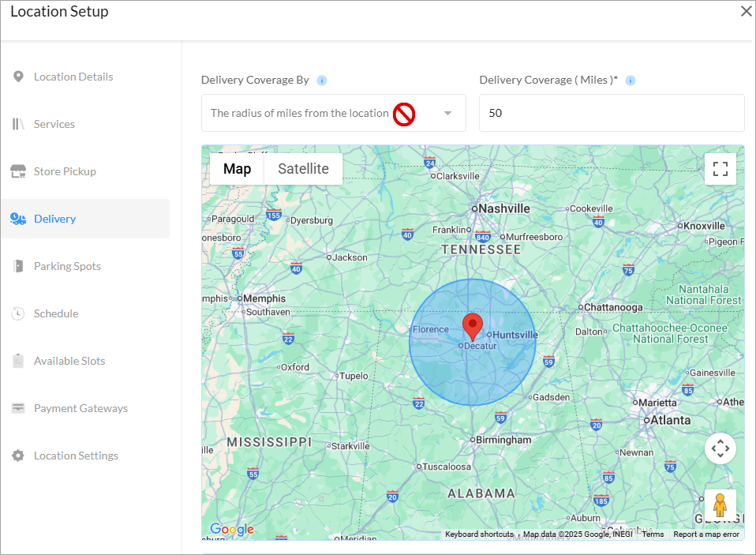Open the radius of miles combo box

(334, 113)
